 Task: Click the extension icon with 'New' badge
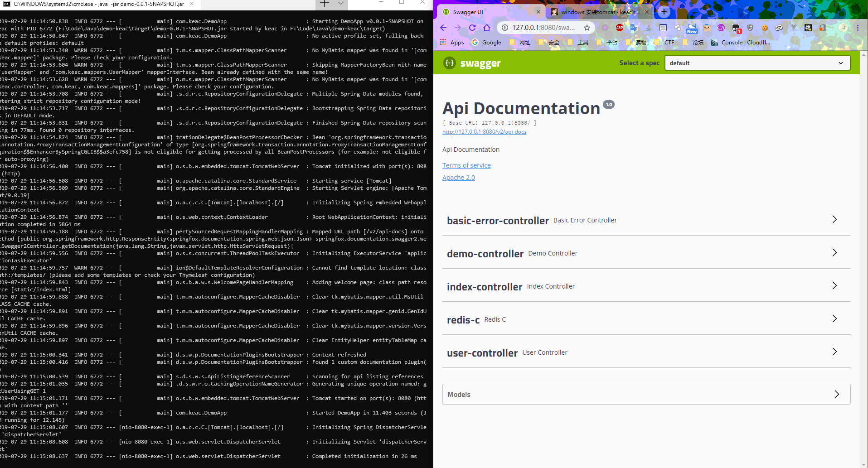coord(692,29)
